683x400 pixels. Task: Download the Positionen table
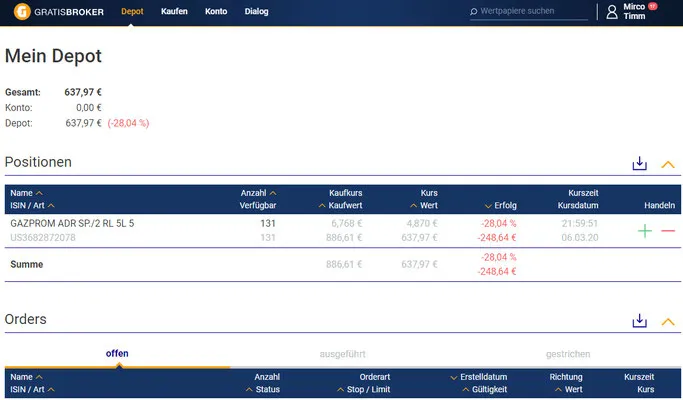(639, 164)
